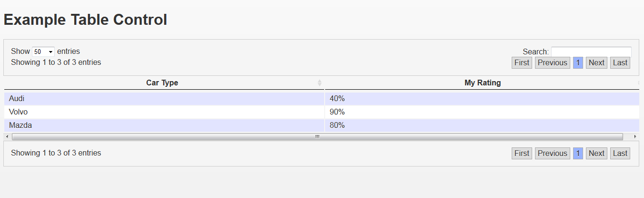Go to Next page using the top pagination
This screenshot has height=198, width=644.
pyautogui.click(x=596, y=63)
